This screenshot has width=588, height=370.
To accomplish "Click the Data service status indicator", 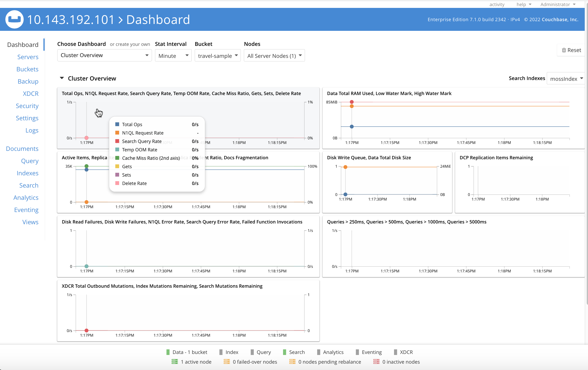I will point(168,352).
